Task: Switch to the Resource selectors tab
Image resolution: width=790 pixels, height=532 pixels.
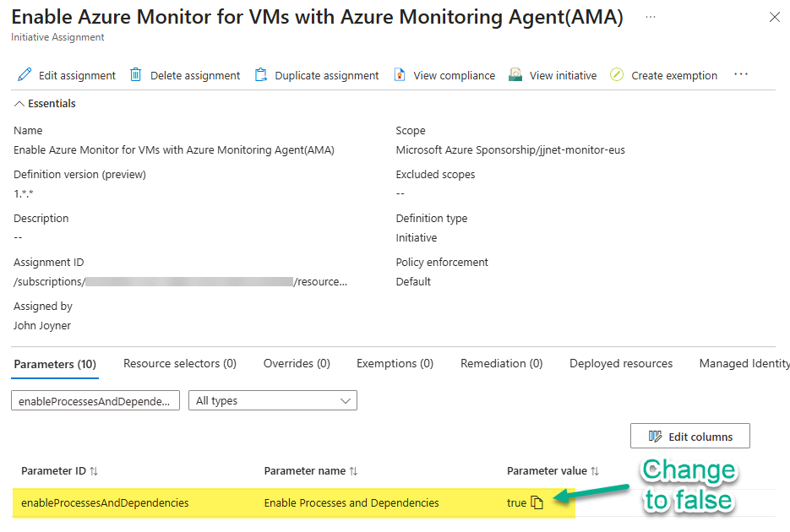Action: click(x=179, y=363)
